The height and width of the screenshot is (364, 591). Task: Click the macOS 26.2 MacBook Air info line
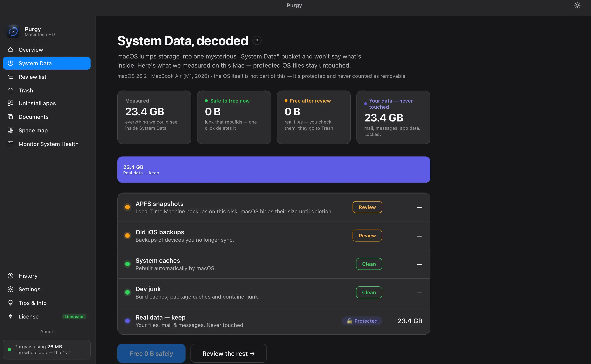[261, 76]
